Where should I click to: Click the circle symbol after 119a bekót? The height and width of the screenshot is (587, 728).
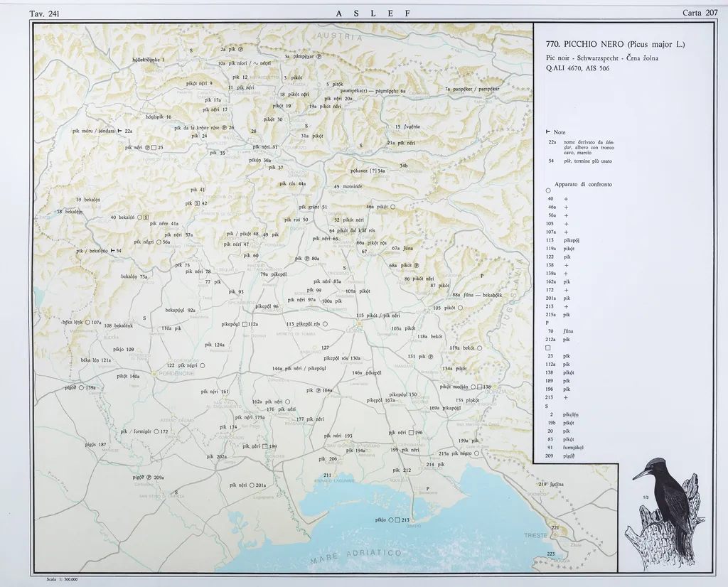479,348
